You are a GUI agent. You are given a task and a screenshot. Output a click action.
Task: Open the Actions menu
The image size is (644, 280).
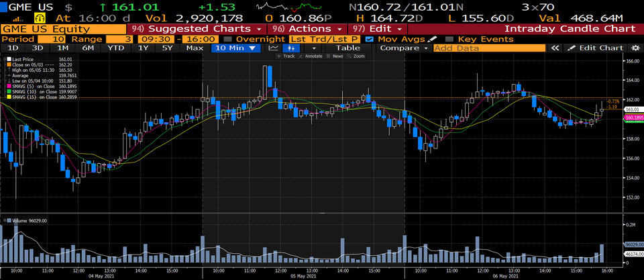308,29
